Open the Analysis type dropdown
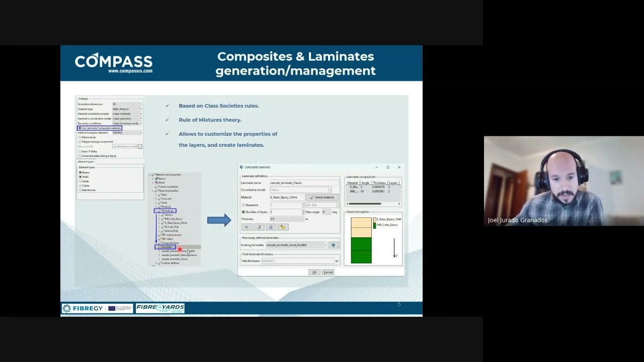This screenshot has height=362, width=644. (127, 109)
